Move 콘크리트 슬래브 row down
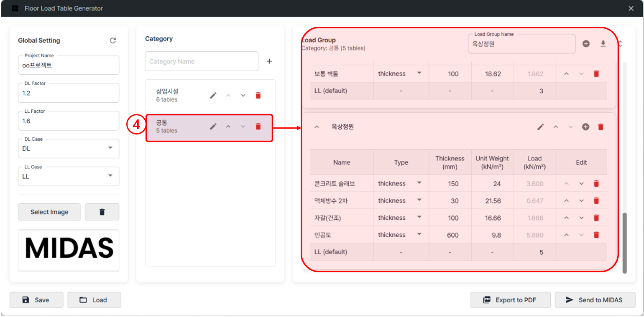This screenshot has width=644, height=317. coord(581,183)
